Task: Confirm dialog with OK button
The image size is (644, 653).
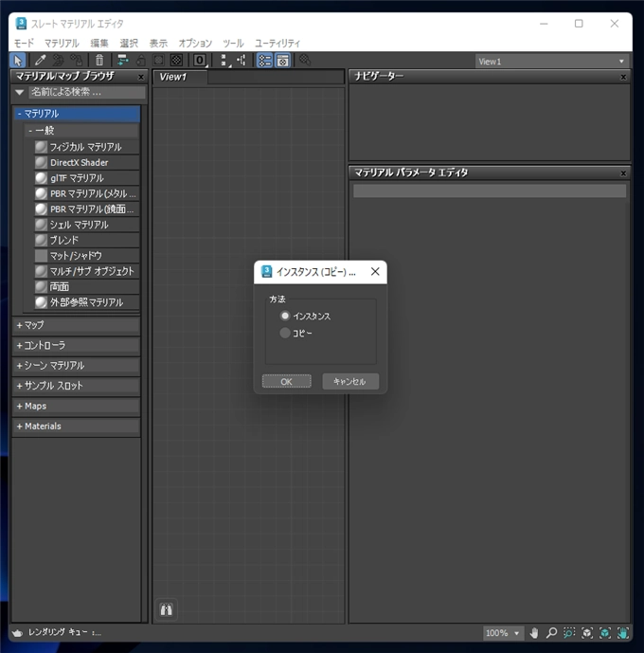Action: (287, 382)
